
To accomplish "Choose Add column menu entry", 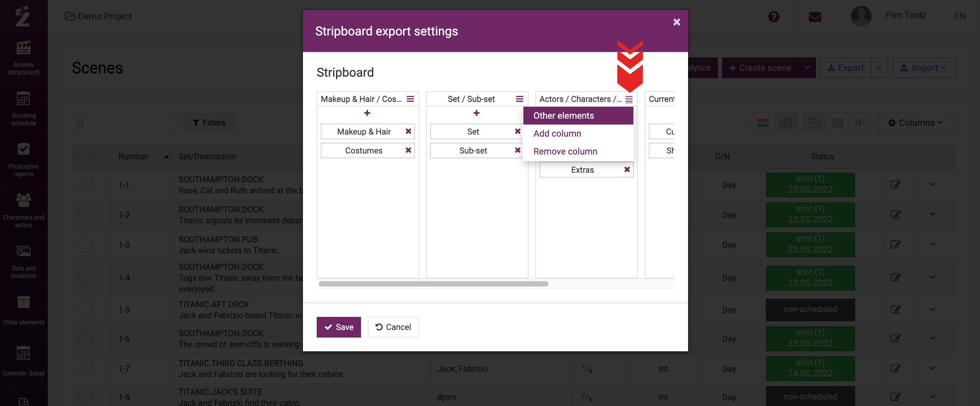I will (578, 133).
